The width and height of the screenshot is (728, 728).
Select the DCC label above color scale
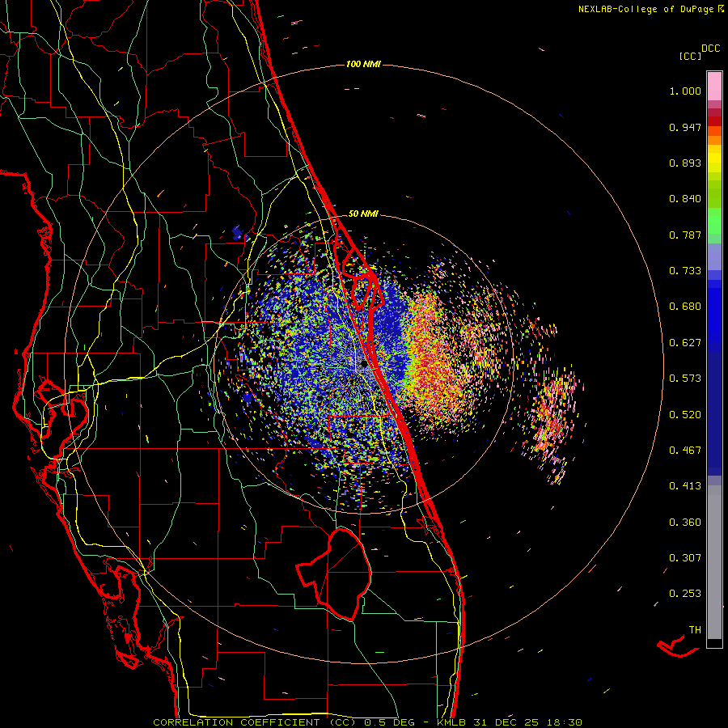710,49
